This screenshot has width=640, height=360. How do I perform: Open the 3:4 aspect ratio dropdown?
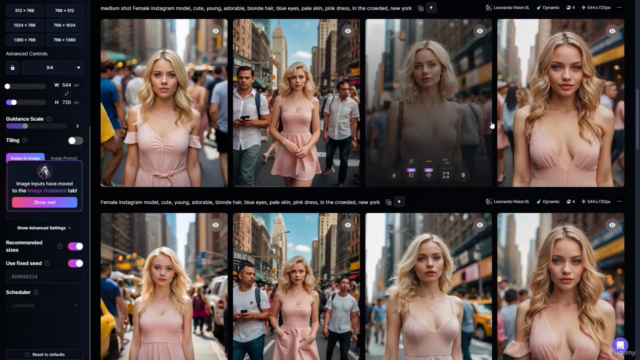(53, 68)
